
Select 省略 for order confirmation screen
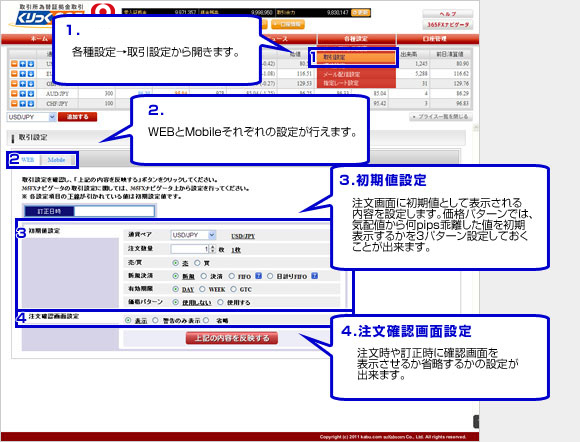point(206,320)
